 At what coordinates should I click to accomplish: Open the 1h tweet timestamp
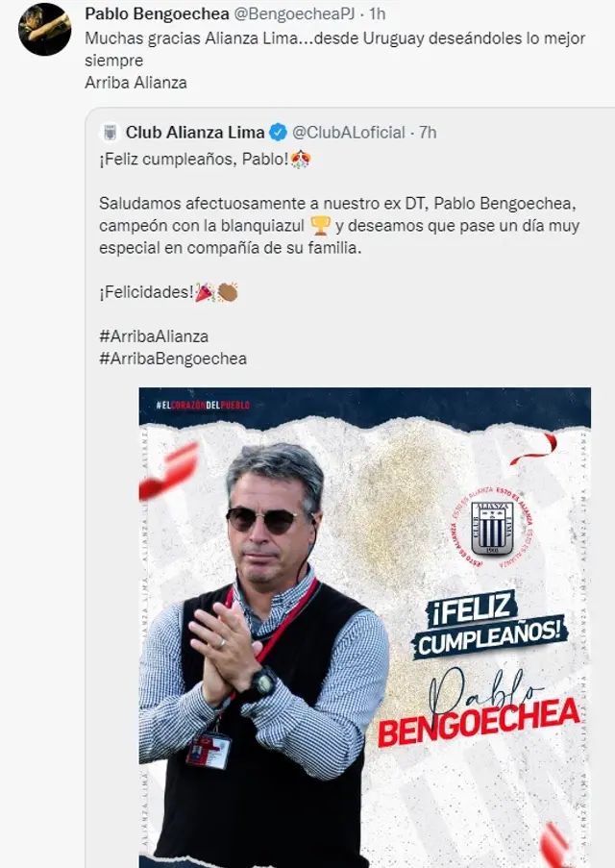[378, 13]
